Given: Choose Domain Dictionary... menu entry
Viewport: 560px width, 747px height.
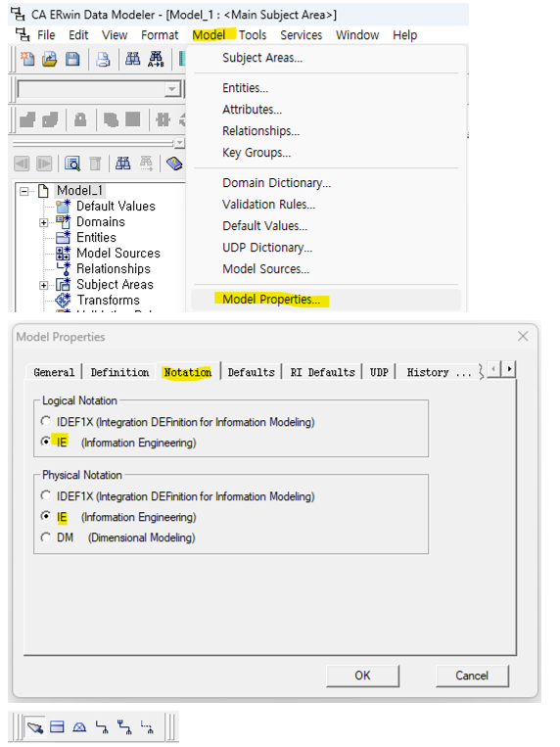Looking at the screenshot, I should [276, 183].
